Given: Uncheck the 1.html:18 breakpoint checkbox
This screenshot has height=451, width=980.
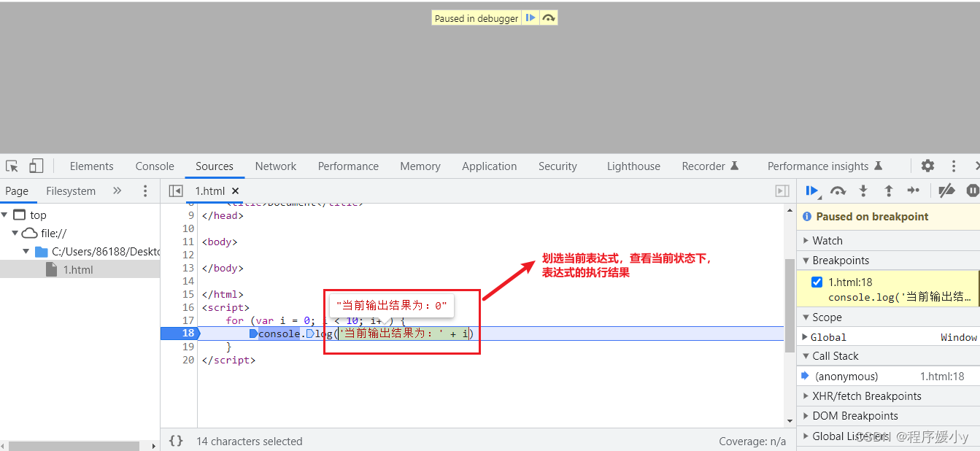Looking at the screenshot, I should coord(817,282).
